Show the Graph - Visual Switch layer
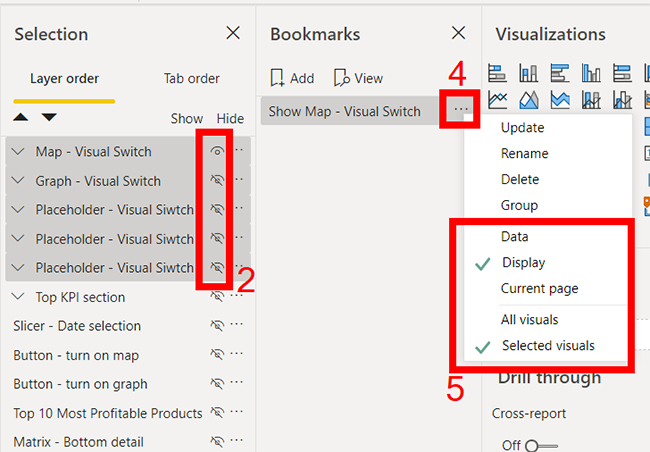The image size is (650, 452). [x=217, y=181]
